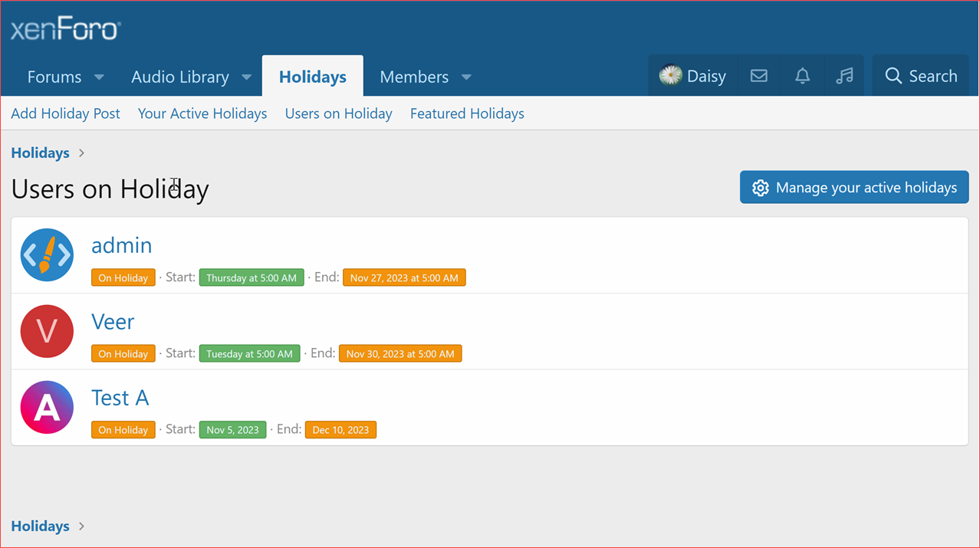
Task: Click the gear icon on Manage holidays button
Action: point(760,187)
